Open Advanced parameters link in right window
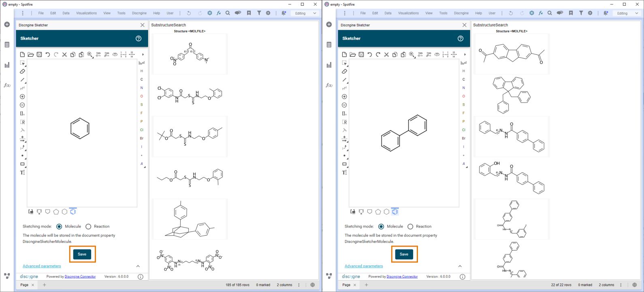644x292 pixels. tap(364, 266)
